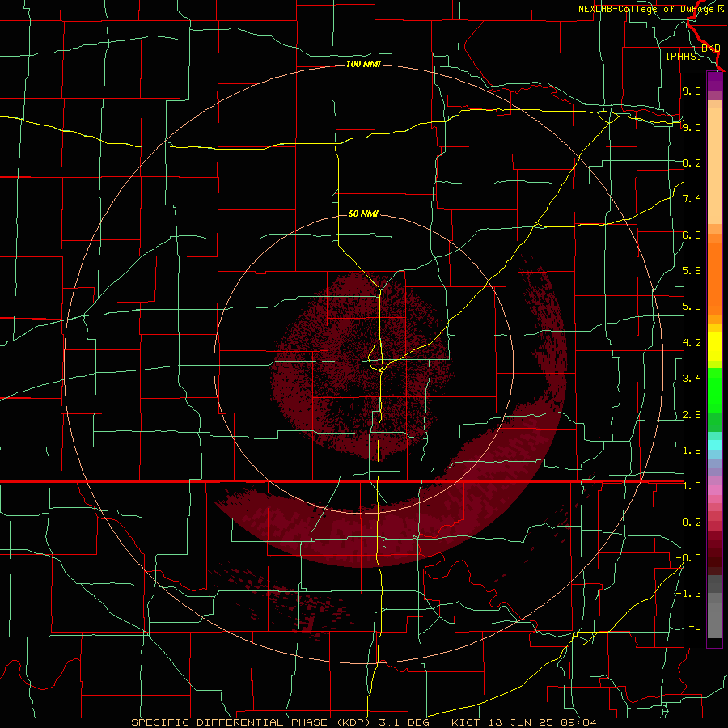
Task: Click the [PHAS] legend heading
Action: coord(684,56)
